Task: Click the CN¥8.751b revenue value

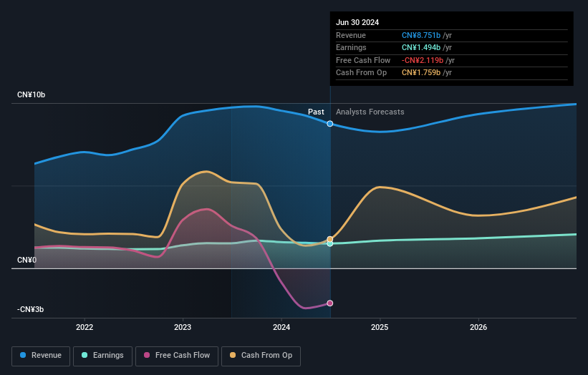Action: coord(421,35)
